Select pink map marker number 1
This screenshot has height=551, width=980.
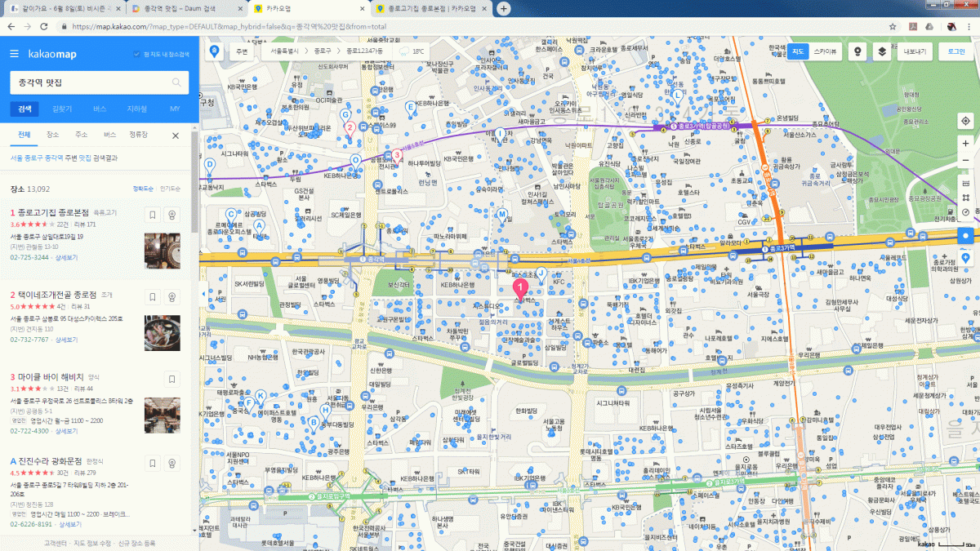pyautogui.click(x=519, y=289)
